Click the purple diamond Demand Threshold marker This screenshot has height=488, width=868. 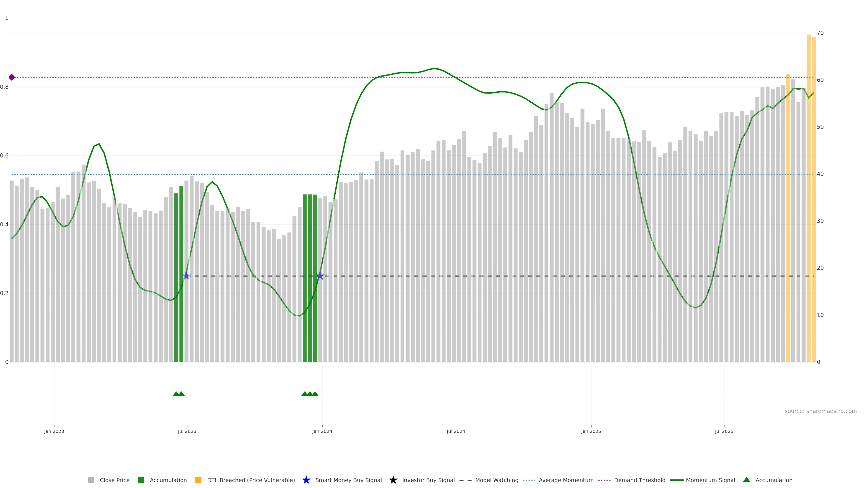point(12,77)
